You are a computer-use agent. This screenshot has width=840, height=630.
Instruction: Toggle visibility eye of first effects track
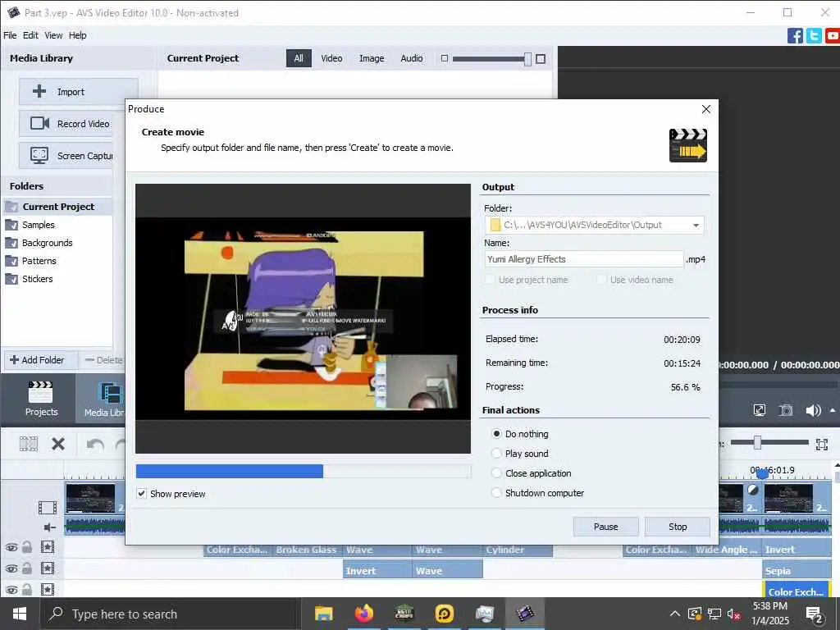click(11, 547)
